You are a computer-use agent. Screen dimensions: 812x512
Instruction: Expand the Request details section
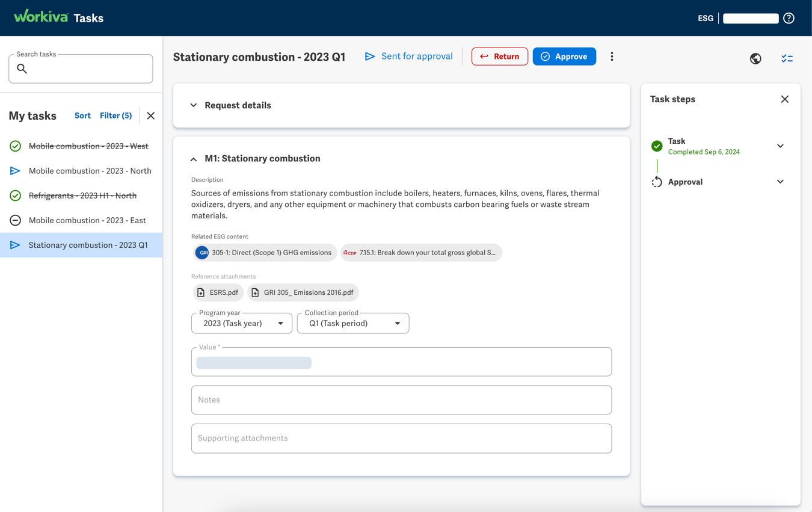[x=194, y=105]
